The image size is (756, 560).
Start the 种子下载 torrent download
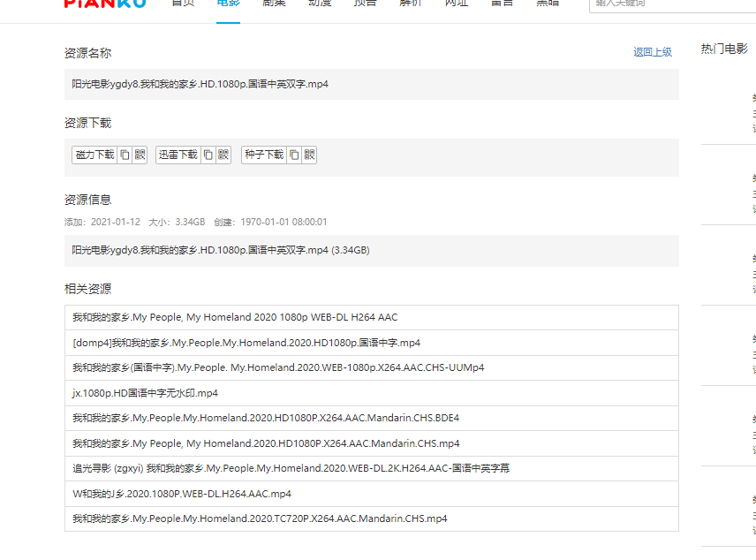pyautogui.click(x=264, y=155)
